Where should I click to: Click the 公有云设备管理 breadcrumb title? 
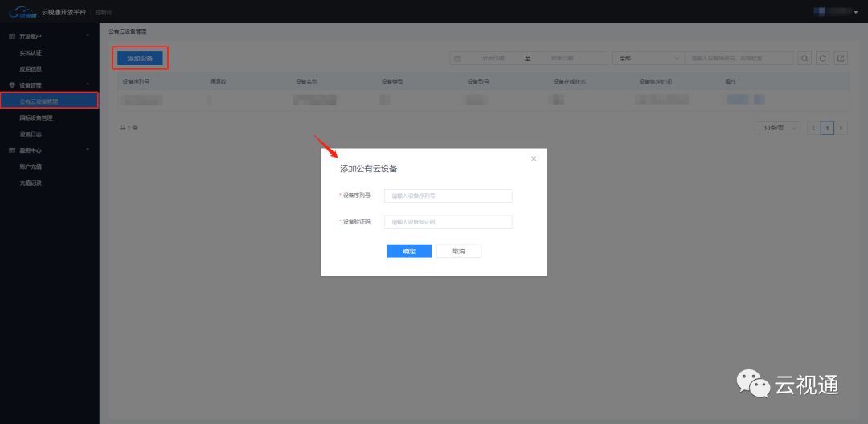pos(127,31)
